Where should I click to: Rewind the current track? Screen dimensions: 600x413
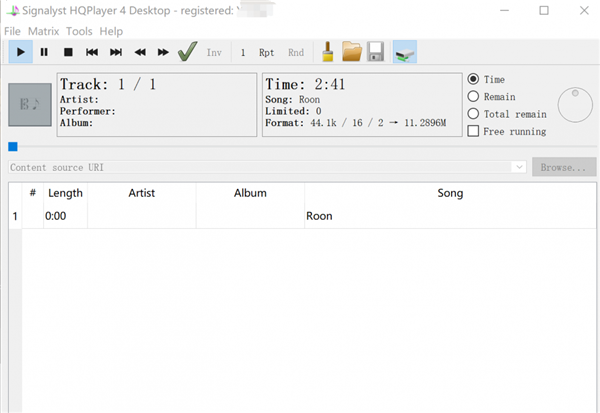pyautogui.click(x=140, y=52)
